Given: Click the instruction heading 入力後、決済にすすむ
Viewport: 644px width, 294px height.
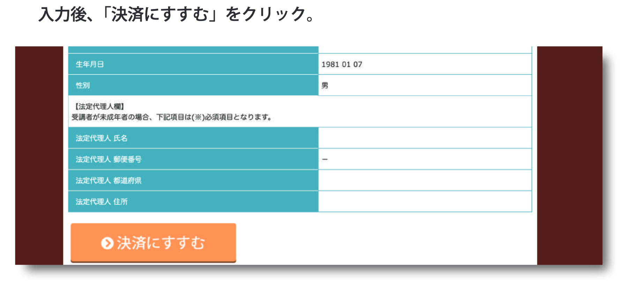Looking at the screenshot, I should [x=178, y=15].
